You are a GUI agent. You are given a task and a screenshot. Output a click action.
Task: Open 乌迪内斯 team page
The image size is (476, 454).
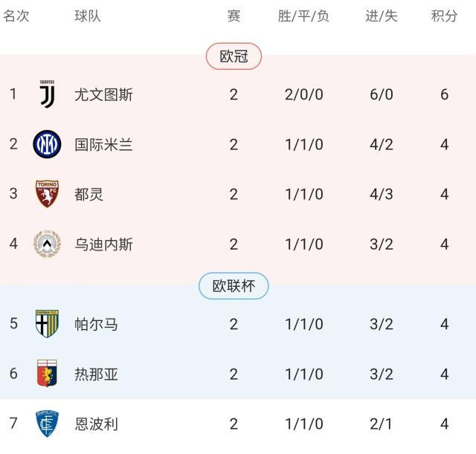point(103,244)
